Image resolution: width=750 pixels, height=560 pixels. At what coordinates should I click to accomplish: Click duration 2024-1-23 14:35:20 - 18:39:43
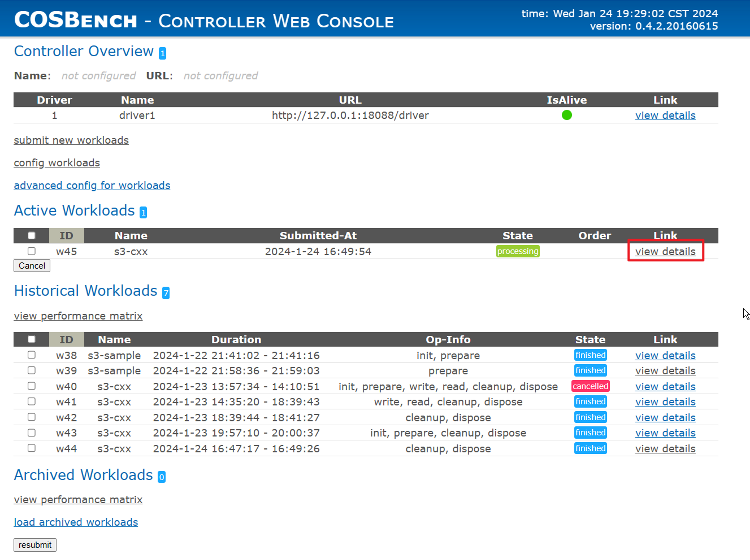pyautogui.click(x=236, y=402)
